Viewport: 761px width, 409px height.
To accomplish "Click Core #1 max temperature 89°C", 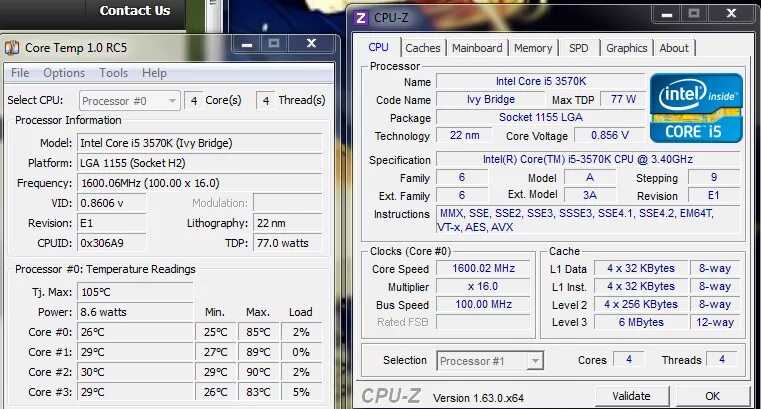I will [x=258, y=352].
